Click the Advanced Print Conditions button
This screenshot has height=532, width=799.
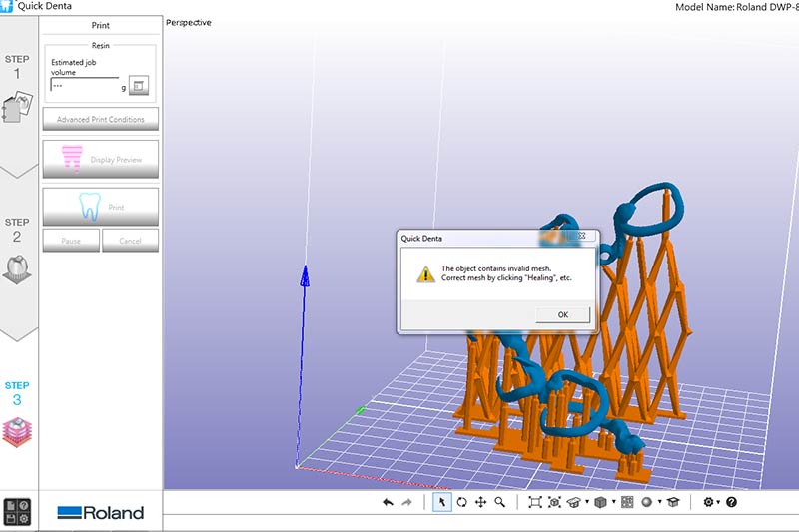pyautogui.click(x=100, y=120)
